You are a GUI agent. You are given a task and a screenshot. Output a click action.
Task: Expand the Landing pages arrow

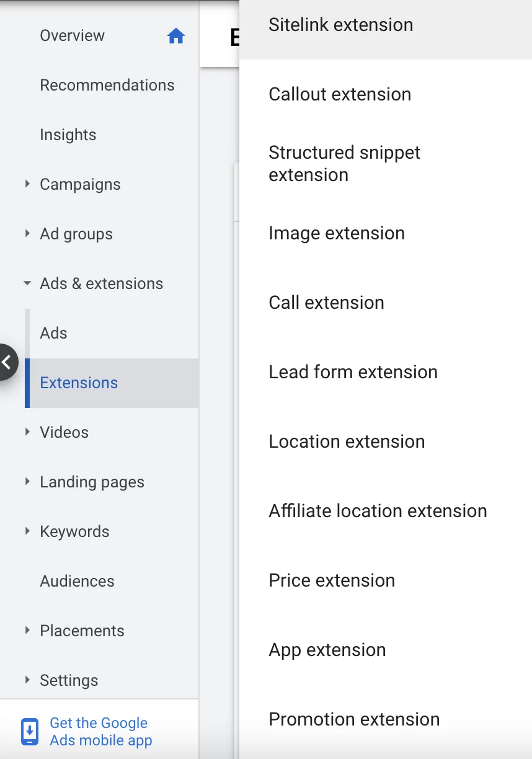coord(27,482)
